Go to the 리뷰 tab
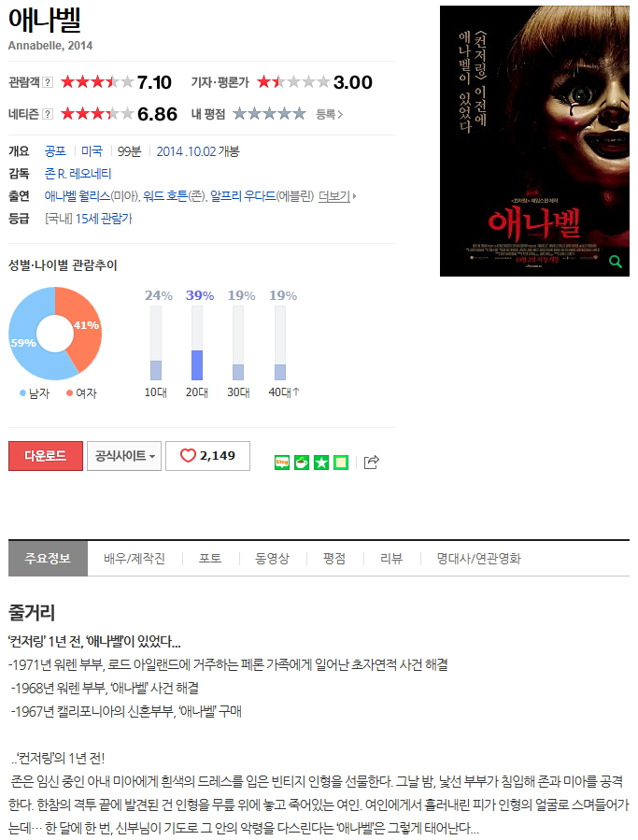638x840 pixels. coord(391,558)
